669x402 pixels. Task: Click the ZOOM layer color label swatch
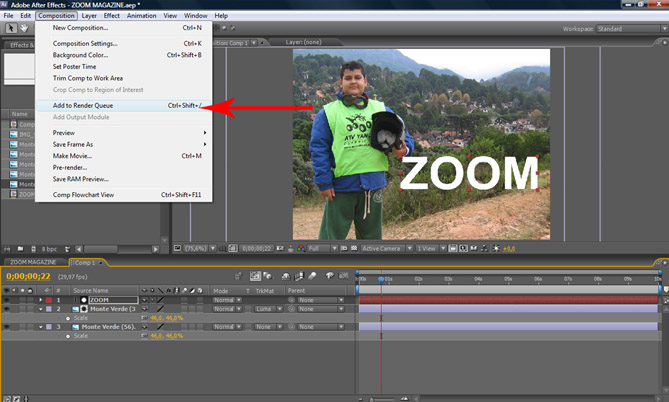click(x=49, y=300)
